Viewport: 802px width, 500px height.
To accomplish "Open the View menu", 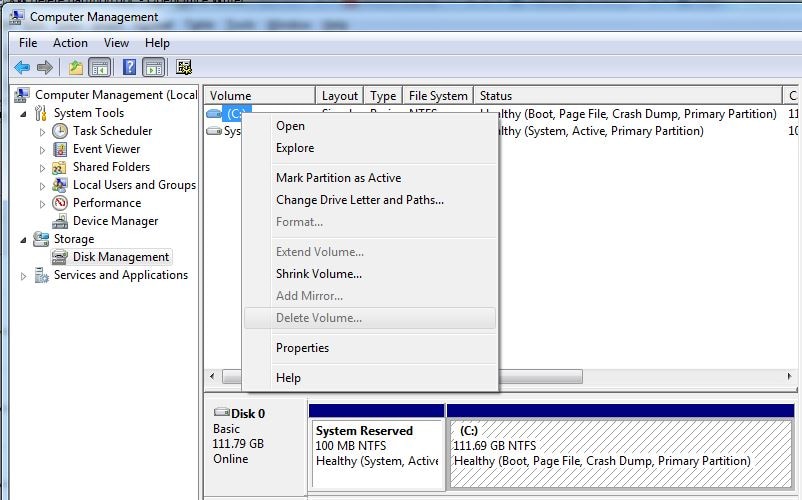I will 116,43.
